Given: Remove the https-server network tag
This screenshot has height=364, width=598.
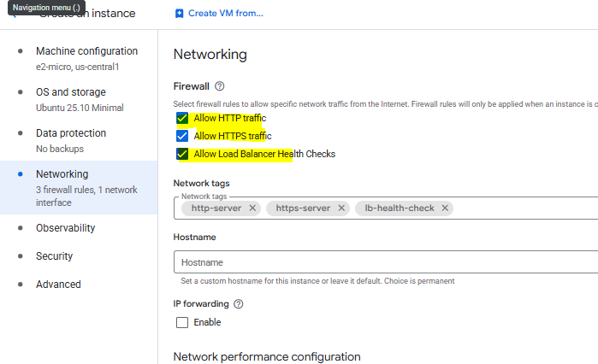Looking at the screenshot, I should 342,208.
